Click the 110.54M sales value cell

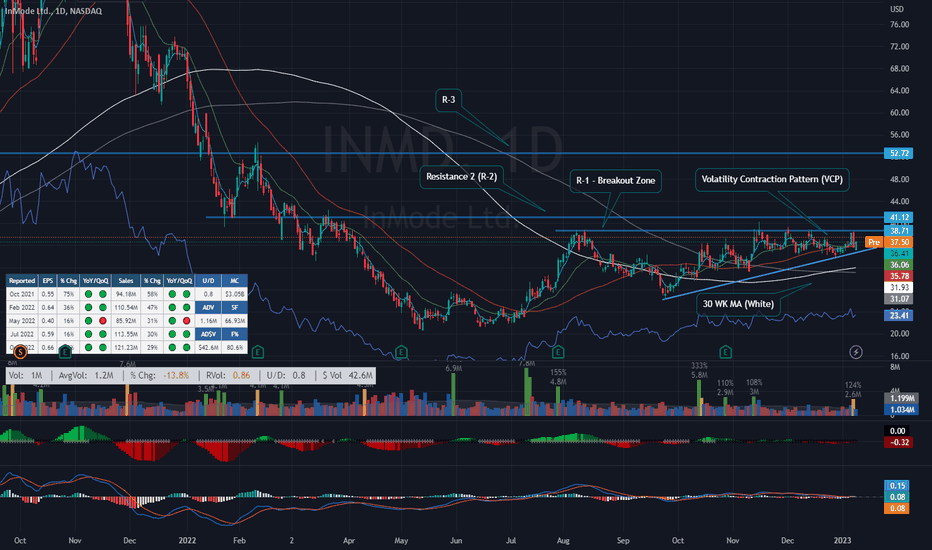tap(125, 307)
